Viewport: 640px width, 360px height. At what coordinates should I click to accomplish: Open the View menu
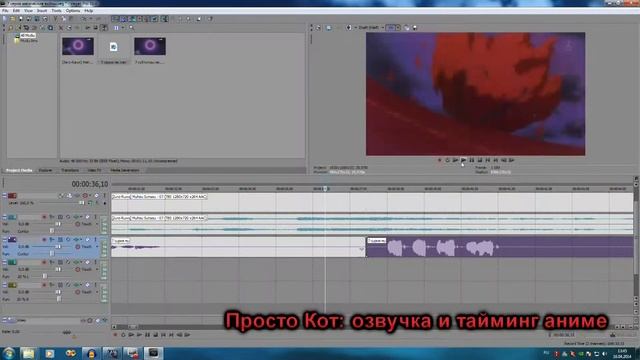(28, 11)
